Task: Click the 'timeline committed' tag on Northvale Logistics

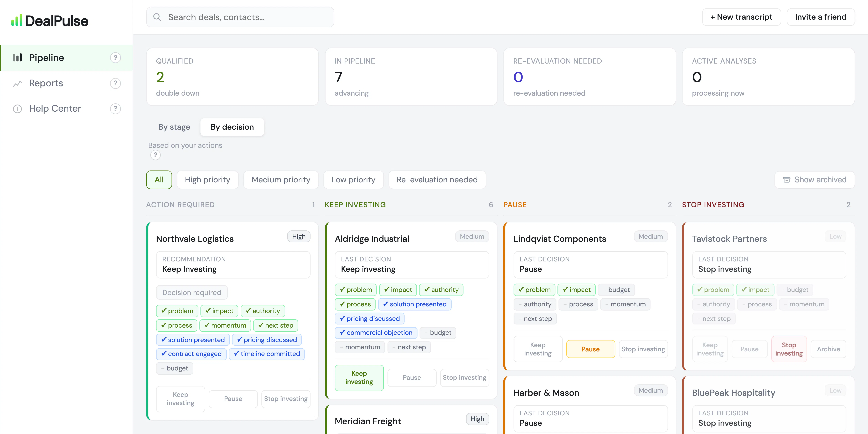Action: pyautogui.click(x=267, y=354)
